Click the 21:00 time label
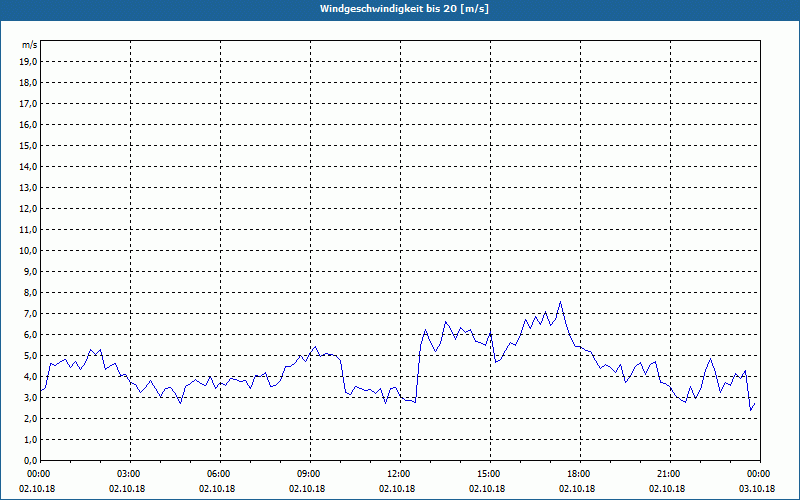The image size is (800, 500). click(x=670, y=474)
